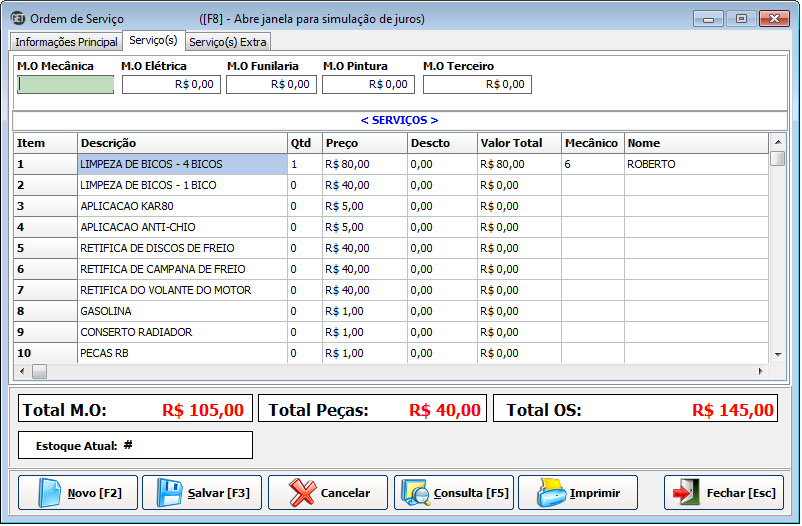
Task: Close the window with Fechar [Esc]
Action: pyautogui.click(x=723, y=493)
